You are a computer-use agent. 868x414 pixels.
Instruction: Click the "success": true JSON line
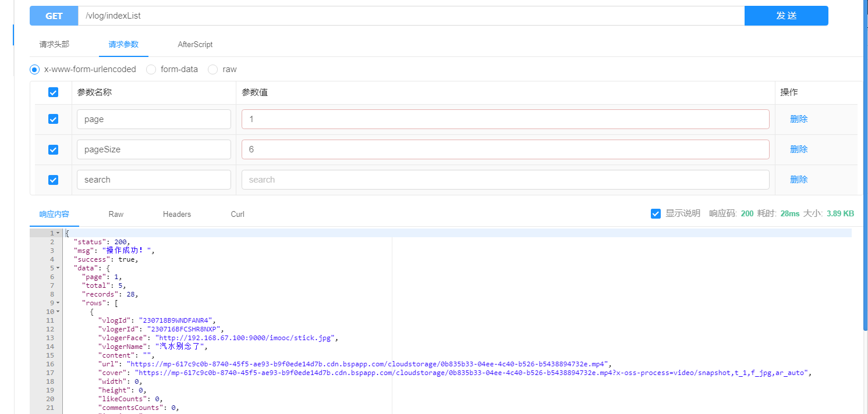point(106,259)
